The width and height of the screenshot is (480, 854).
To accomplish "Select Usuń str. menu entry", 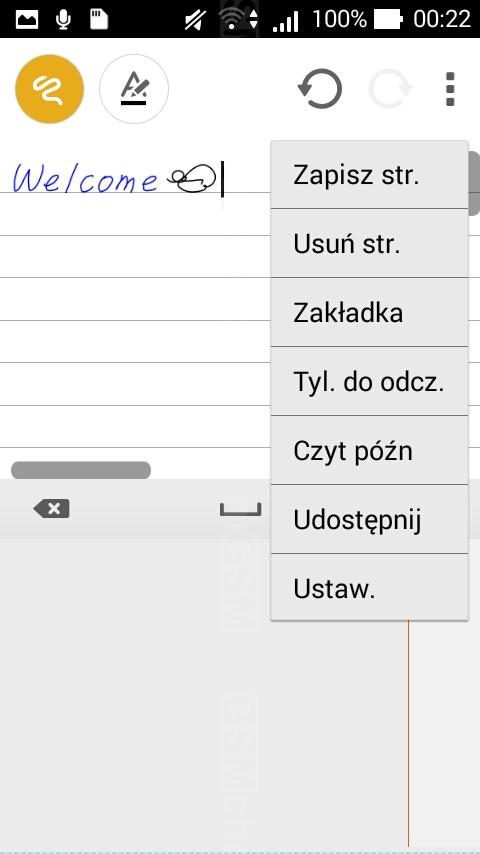I will pos(369,243).
